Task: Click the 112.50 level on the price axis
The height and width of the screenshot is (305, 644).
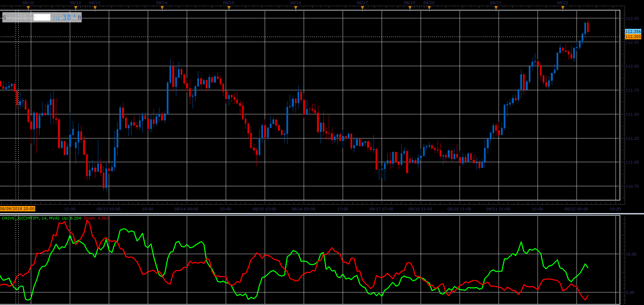Action: tap(632, 18)
